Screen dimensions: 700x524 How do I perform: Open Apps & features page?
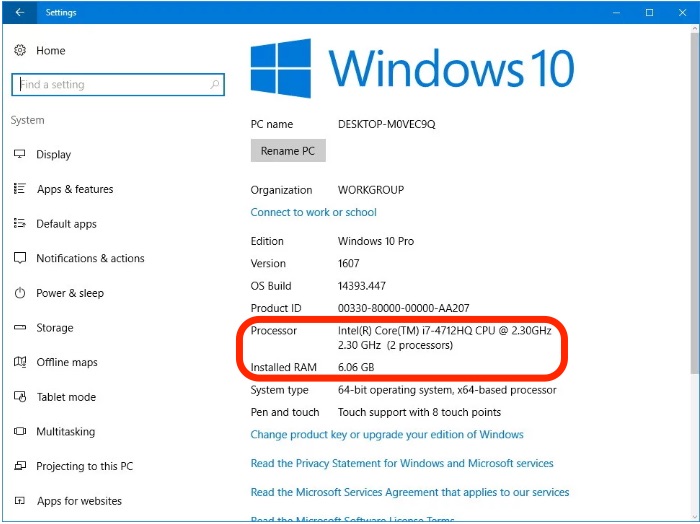click(x=75, y=189)
